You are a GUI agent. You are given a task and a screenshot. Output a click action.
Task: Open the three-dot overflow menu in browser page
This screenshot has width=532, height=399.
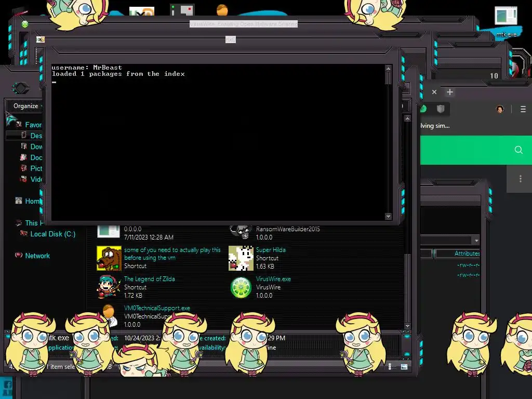[521, 179]
